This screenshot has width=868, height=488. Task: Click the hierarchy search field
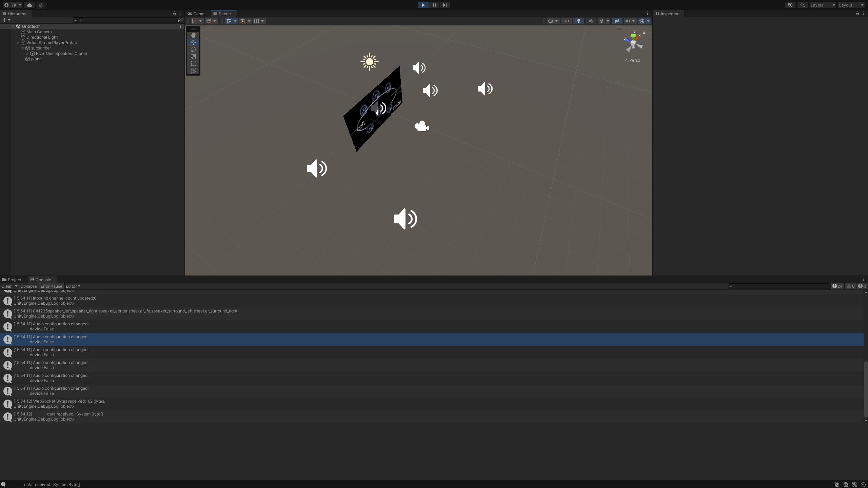tap(125, 20)
